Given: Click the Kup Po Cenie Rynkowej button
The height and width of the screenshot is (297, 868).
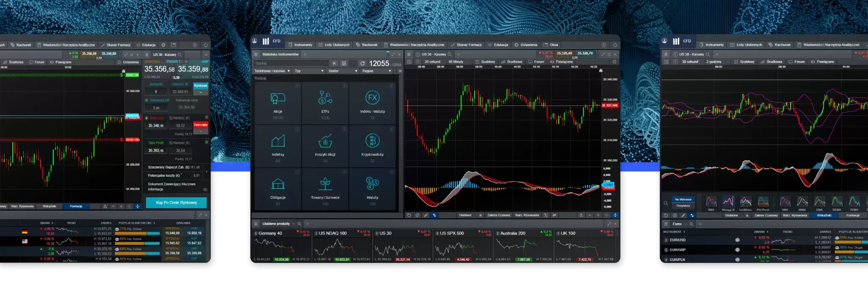Looking at the screenshot, I should point(176,203).
